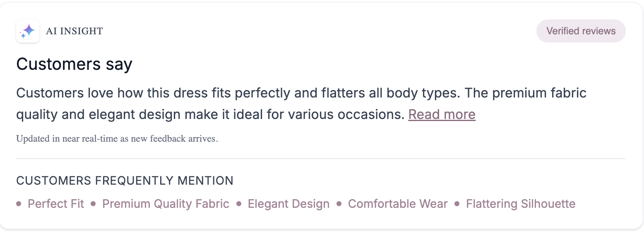Click the review summary paragraph text

click(248, 93)
